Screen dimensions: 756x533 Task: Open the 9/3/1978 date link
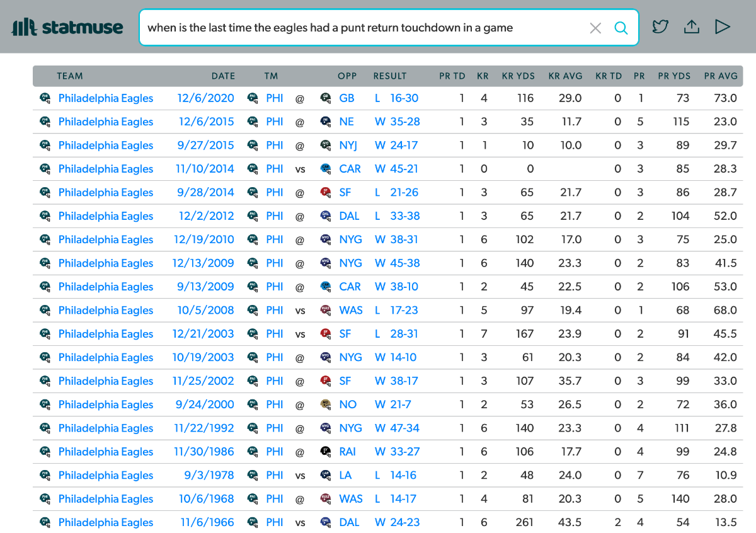coord(209,475)
